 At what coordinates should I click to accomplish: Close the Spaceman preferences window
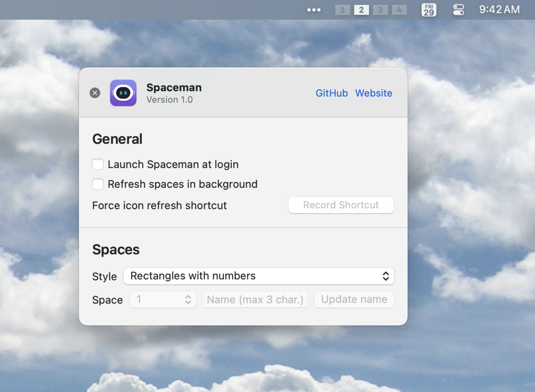(95, 93)
